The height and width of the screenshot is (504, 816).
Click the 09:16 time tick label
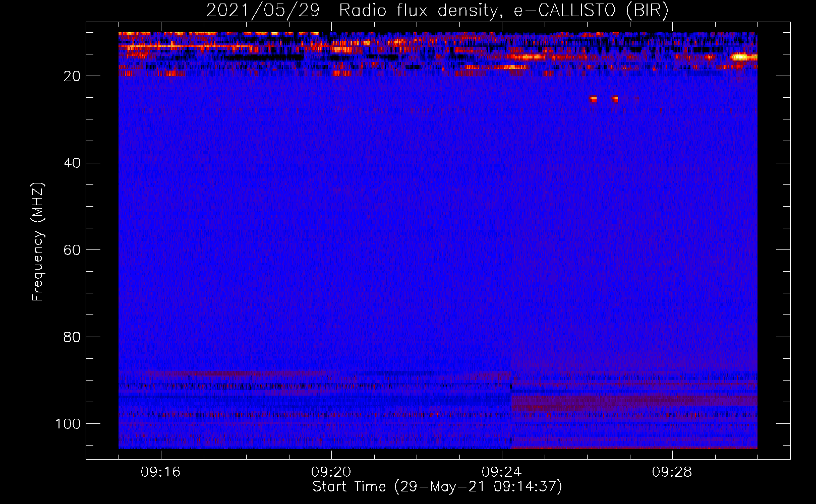160,472
